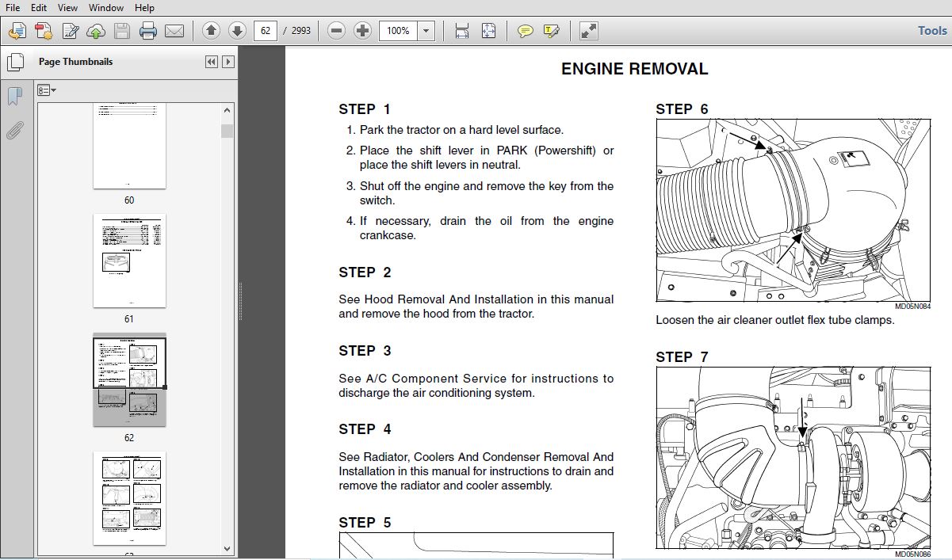Click the Open file toolbar icon

click(17, 31)
